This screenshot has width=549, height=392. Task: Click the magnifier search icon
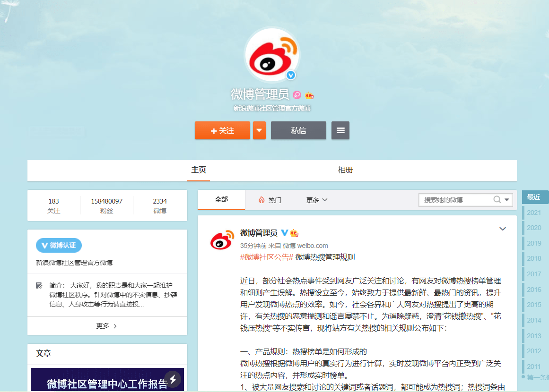(x=497, y=199)
